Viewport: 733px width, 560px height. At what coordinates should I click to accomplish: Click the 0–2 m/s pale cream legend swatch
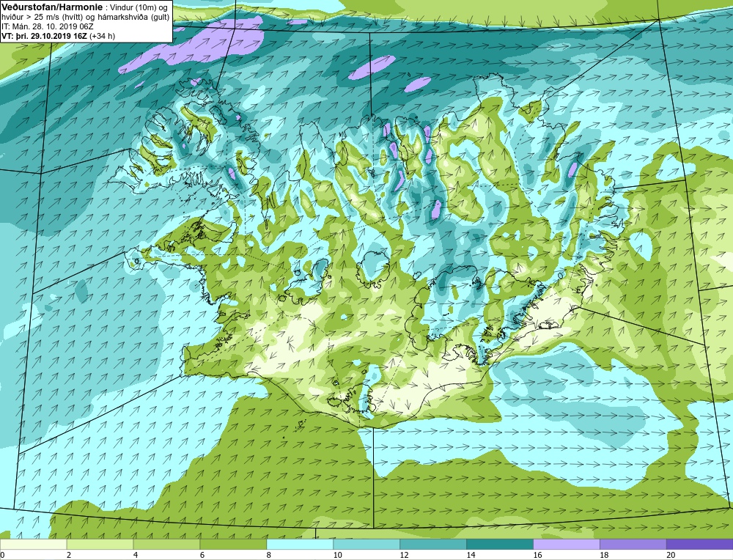point(34,544)
